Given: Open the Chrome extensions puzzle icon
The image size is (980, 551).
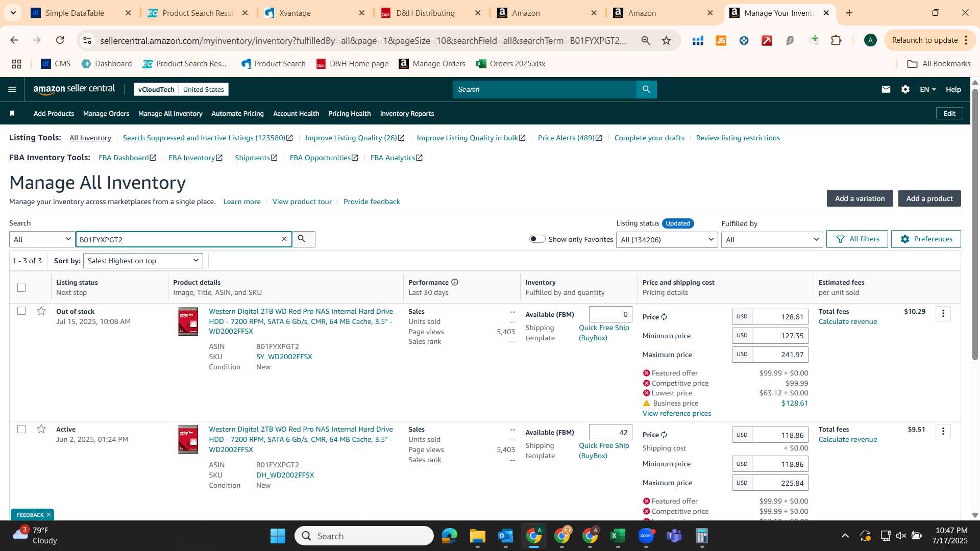Looking at the screenshot, I should 836,40.
